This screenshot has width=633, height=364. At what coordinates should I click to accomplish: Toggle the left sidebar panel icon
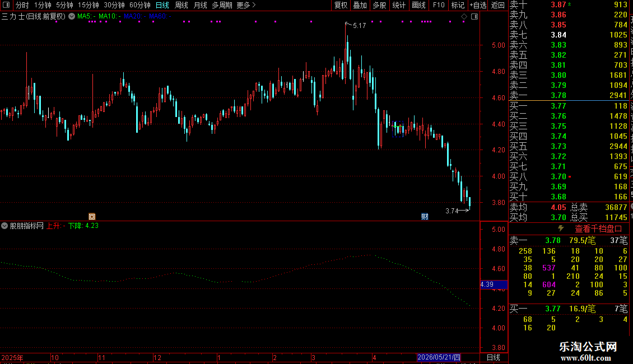[6, 5]
